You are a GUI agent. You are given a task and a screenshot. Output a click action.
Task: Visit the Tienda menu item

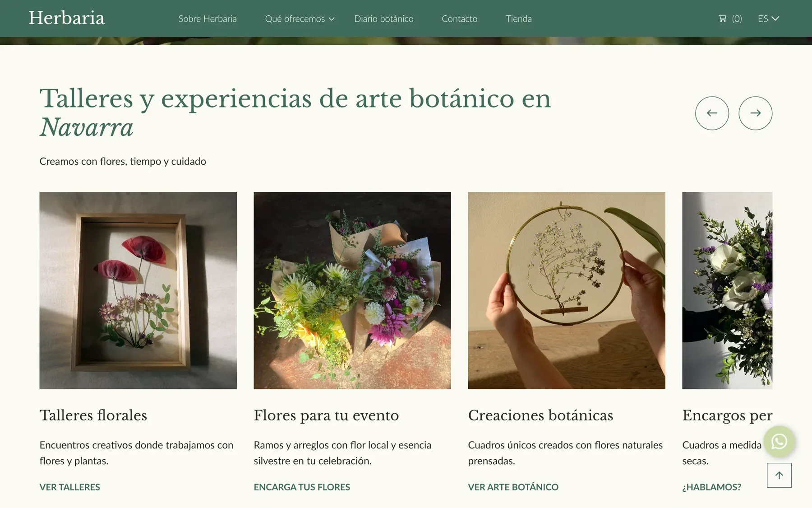pos(519,19)
